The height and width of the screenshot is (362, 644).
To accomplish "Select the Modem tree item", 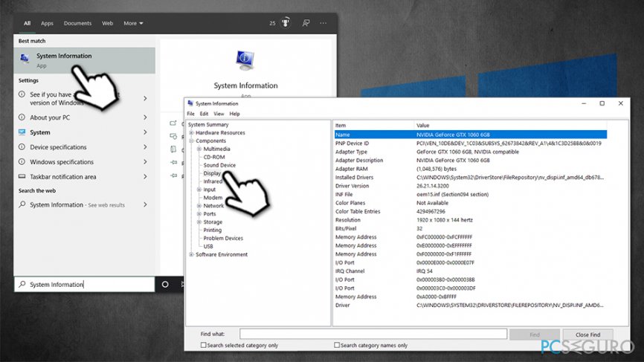I will pyautogui.click(x=213, y=198).
